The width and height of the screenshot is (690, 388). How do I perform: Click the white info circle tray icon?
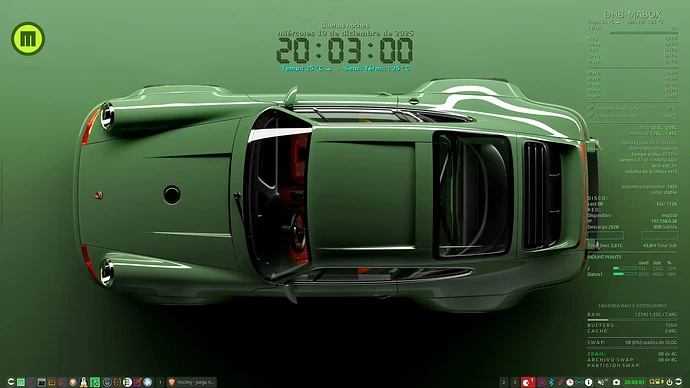pyautogui.click(x=588, y=382)
